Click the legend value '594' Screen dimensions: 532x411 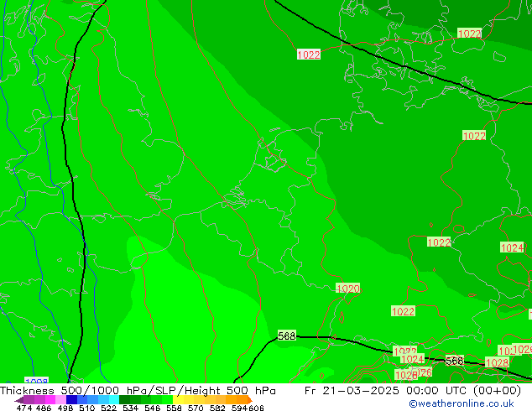239,408
